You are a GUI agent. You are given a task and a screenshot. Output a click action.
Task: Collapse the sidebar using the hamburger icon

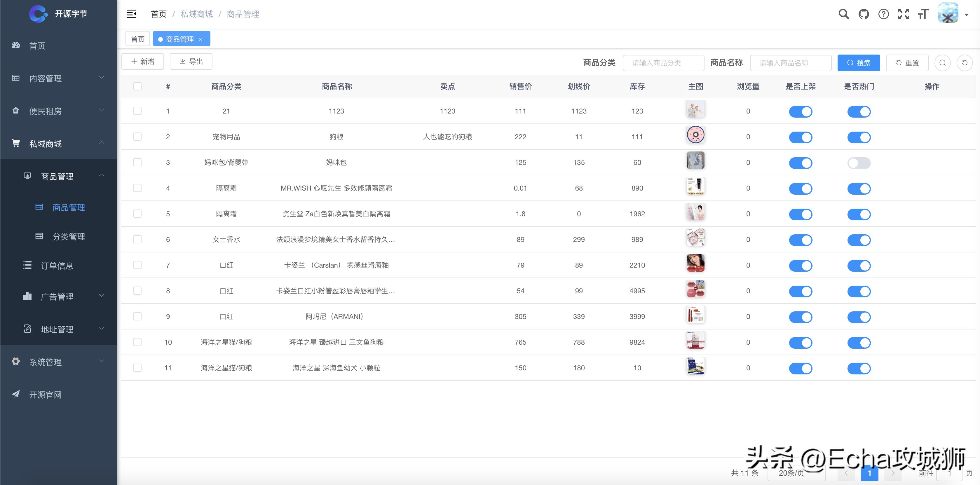pos(131,14)
